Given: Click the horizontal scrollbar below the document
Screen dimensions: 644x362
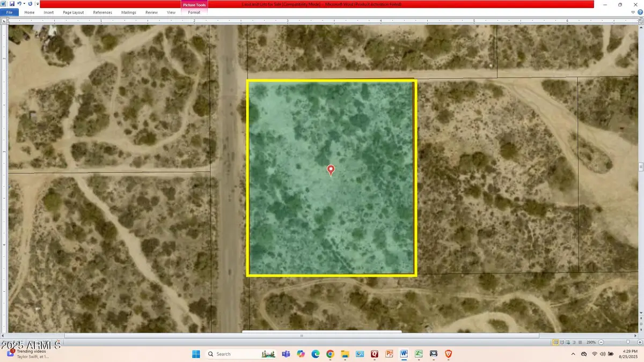Looking at the screenshot, I should click(x=302, y=335).
